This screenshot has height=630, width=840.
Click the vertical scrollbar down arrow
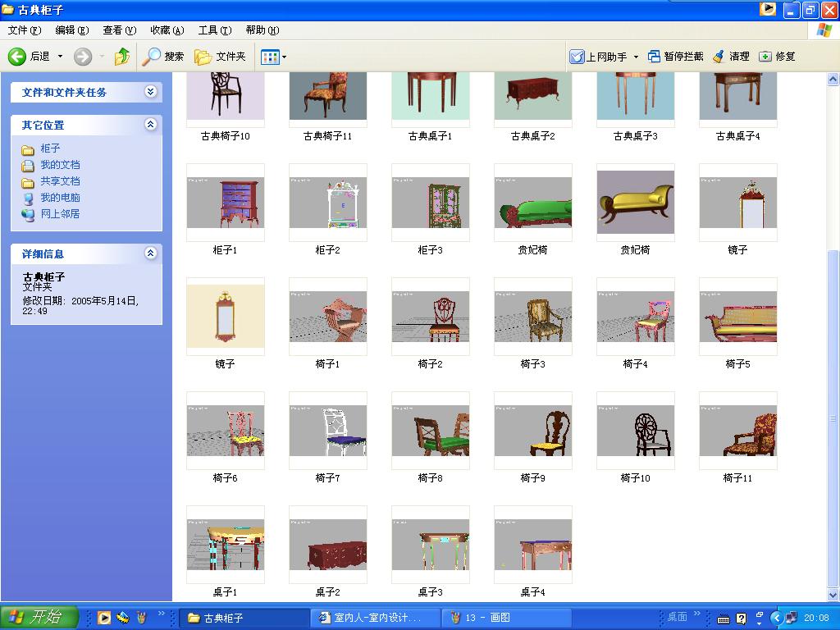[x=833, y=594]
